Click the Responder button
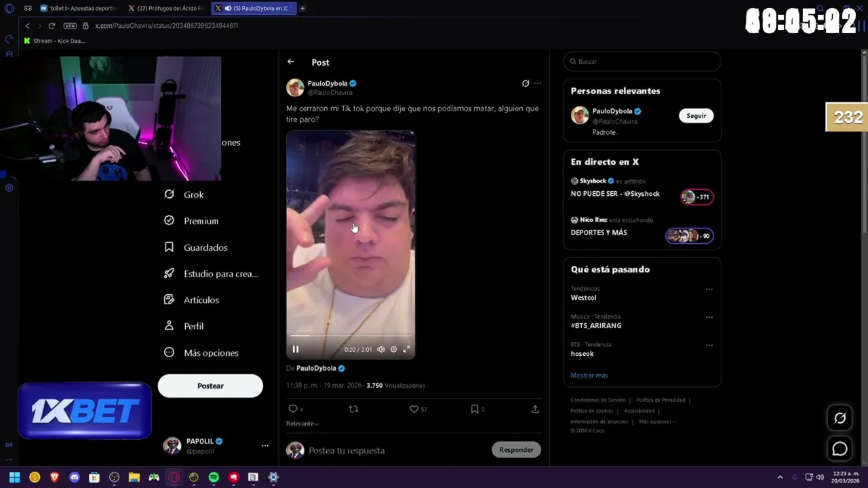Viewport: 868px width, 488px height. (516, 450)
